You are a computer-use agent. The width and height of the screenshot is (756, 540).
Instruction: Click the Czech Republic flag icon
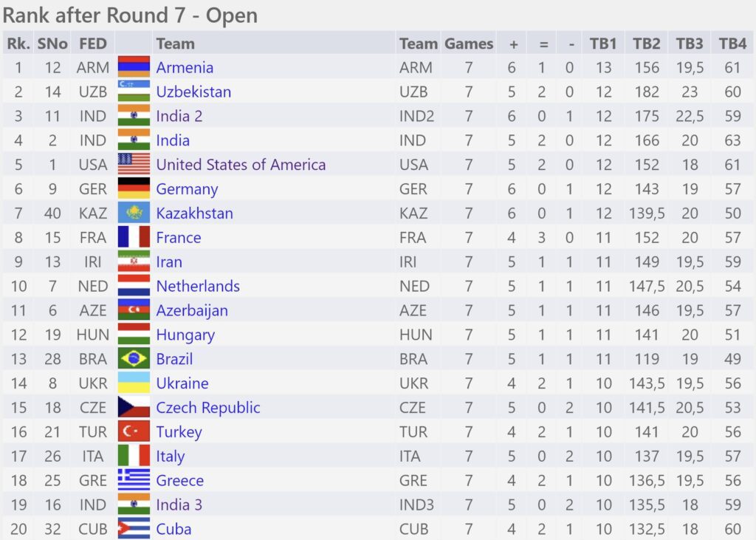[134, 407]
